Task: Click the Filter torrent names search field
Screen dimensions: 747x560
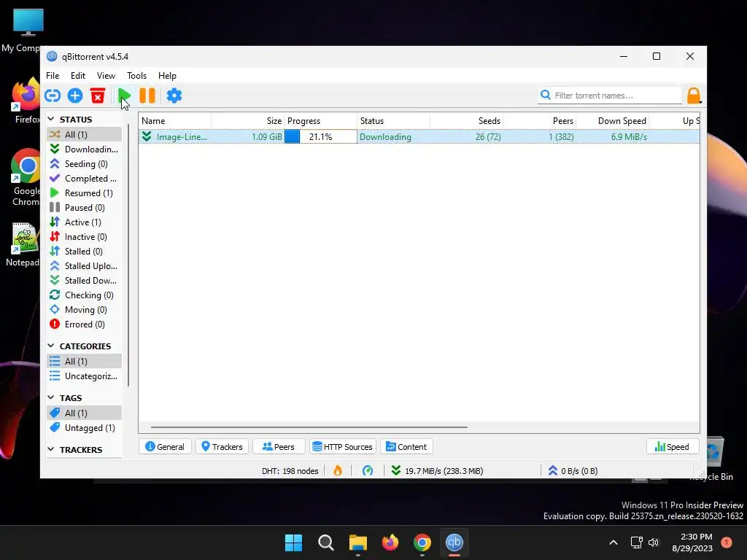Action: [610, 96]
